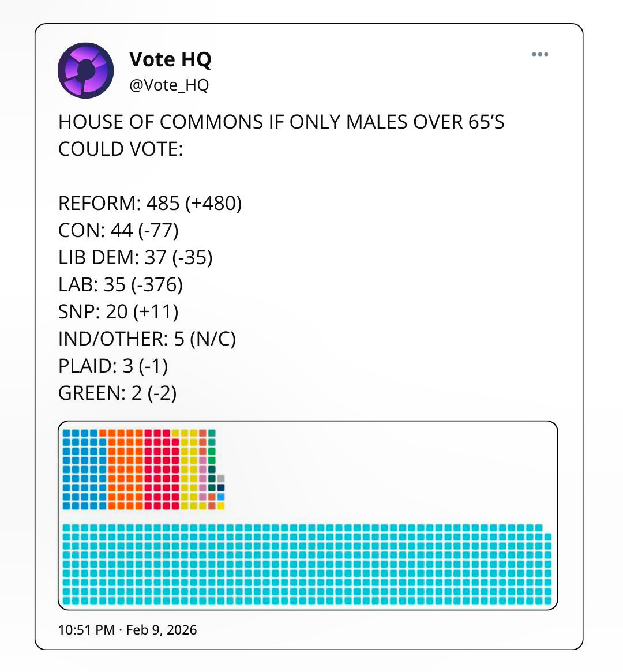623x672 pixels.
Task: Click the Vote HQ purple profile avatar
Action: click(x=85, y=70)
